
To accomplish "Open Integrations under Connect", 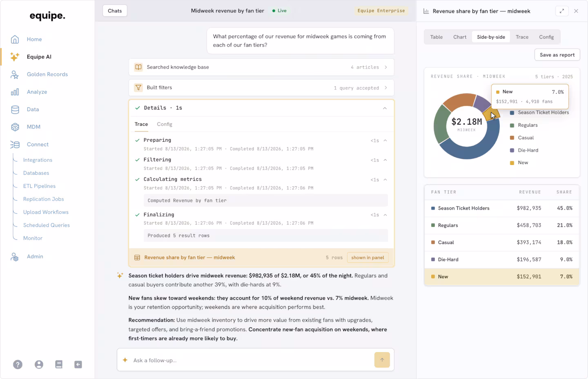I will (38, 160).
